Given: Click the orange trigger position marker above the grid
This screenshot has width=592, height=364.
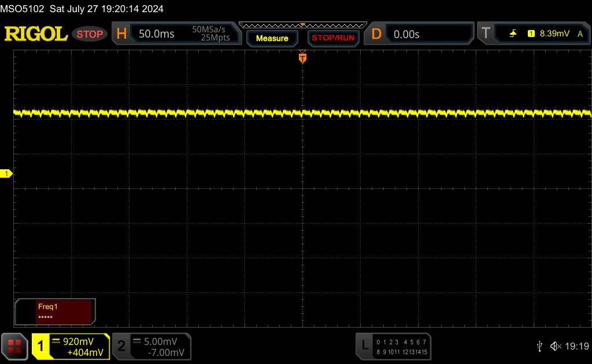Looking at the screenshot, I should pyautogui.click(x=302, y=57).
